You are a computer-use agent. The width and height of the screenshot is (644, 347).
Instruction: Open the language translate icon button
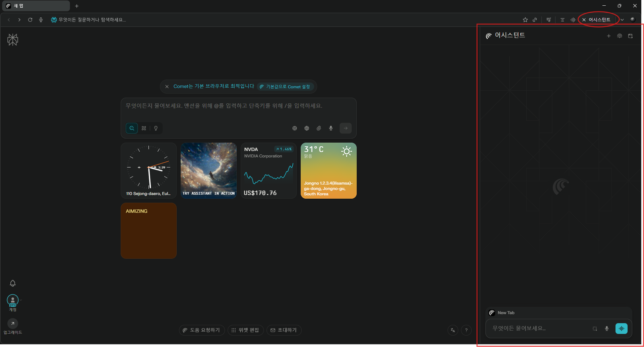tap(453, 330)
